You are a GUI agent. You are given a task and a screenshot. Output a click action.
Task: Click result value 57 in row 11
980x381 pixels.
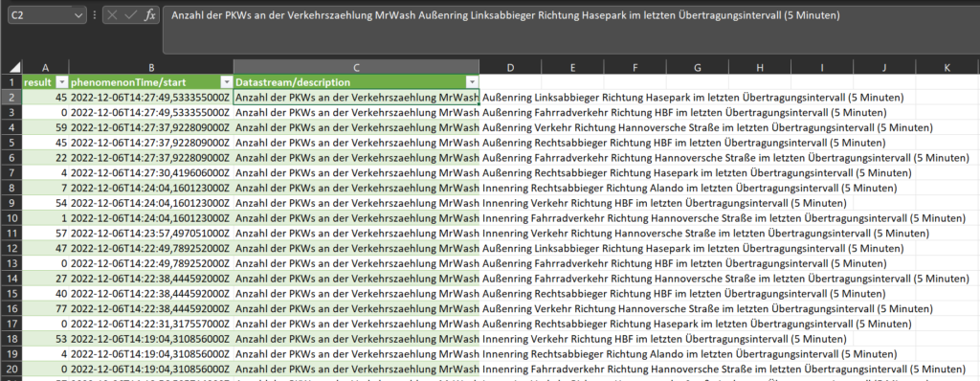click(45, 234)
